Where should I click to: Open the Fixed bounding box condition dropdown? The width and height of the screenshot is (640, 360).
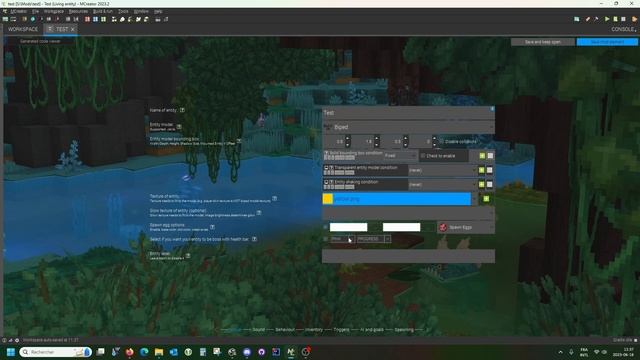point(400,156)
